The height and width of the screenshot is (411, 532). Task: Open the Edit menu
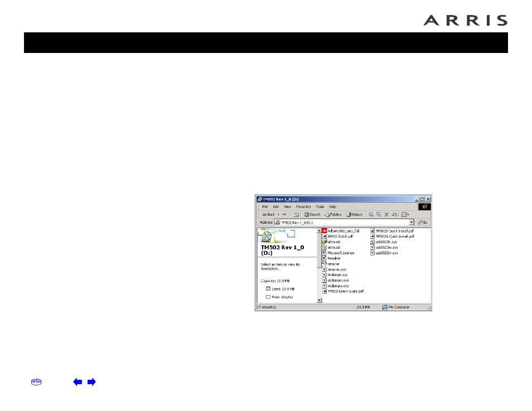click(276, 207)
